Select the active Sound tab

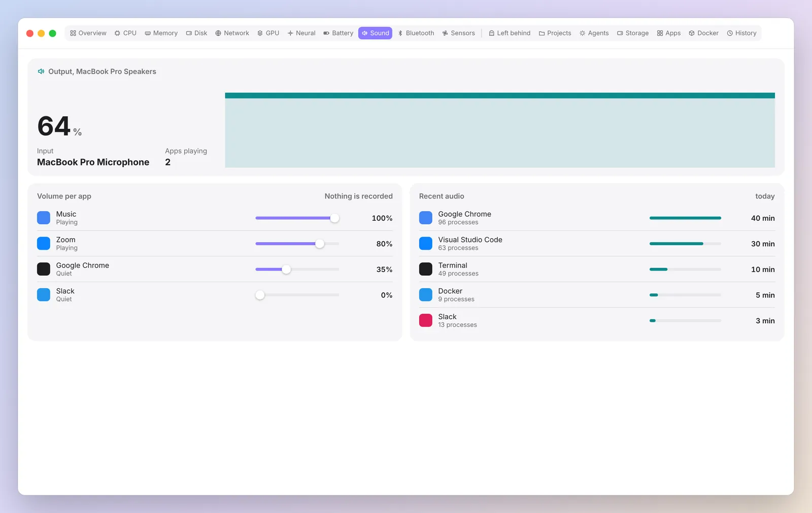click(x=375, y=33)
